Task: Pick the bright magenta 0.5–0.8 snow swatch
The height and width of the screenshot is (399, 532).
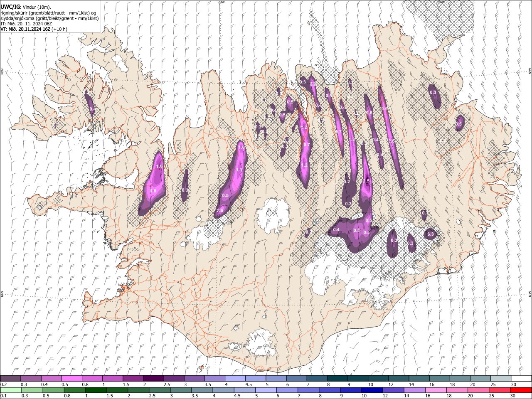Action: [72, 378]
